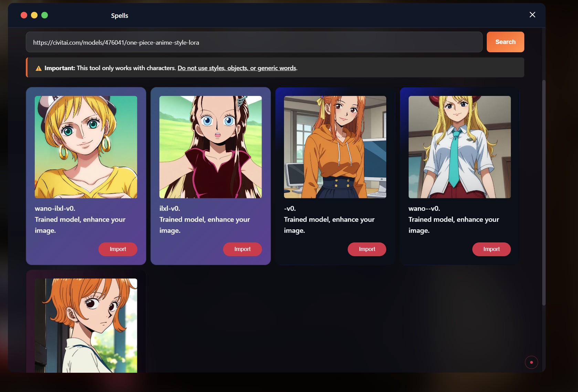
Task: Click the red dot circle indicator
Action: tap(531, 362)
